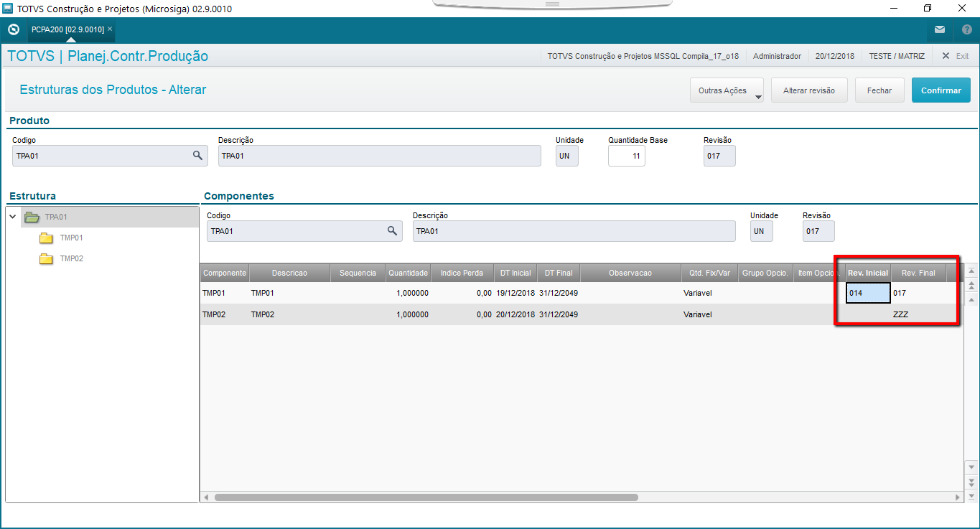Click the Componentes Revisão field
This screenshot has height=529, width=980.
(818, 231)
